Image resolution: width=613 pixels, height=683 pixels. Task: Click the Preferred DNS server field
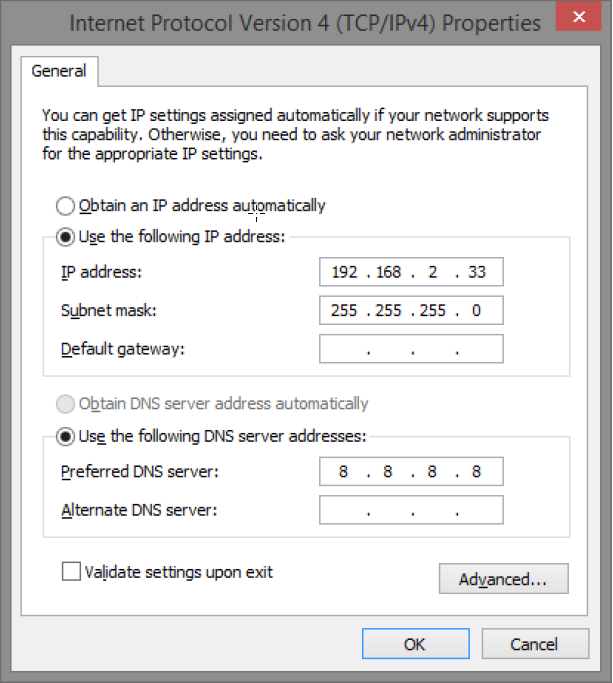411,472
